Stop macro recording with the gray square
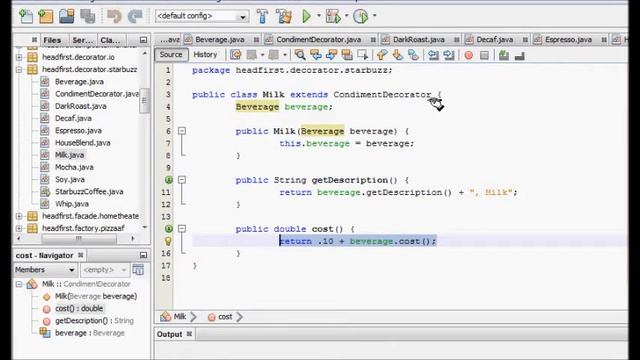 (484, 55)
